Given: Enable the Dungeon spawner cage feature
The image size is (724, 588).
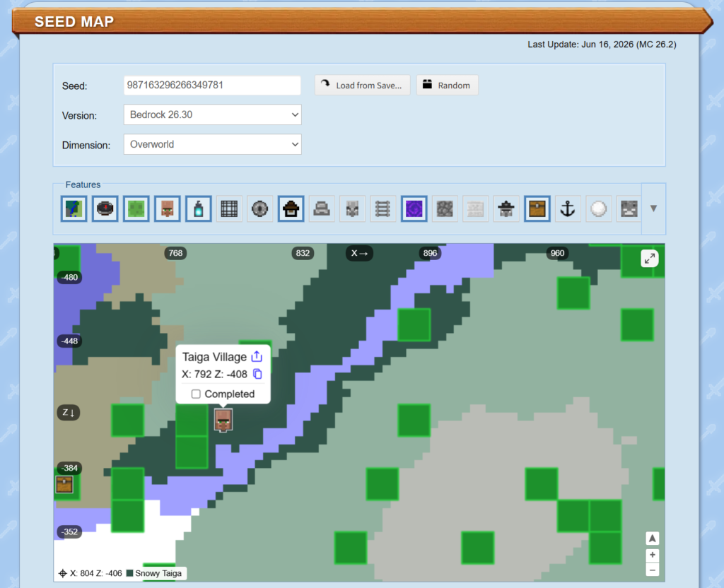Looking at the screenshot, I should pos(229,208).
